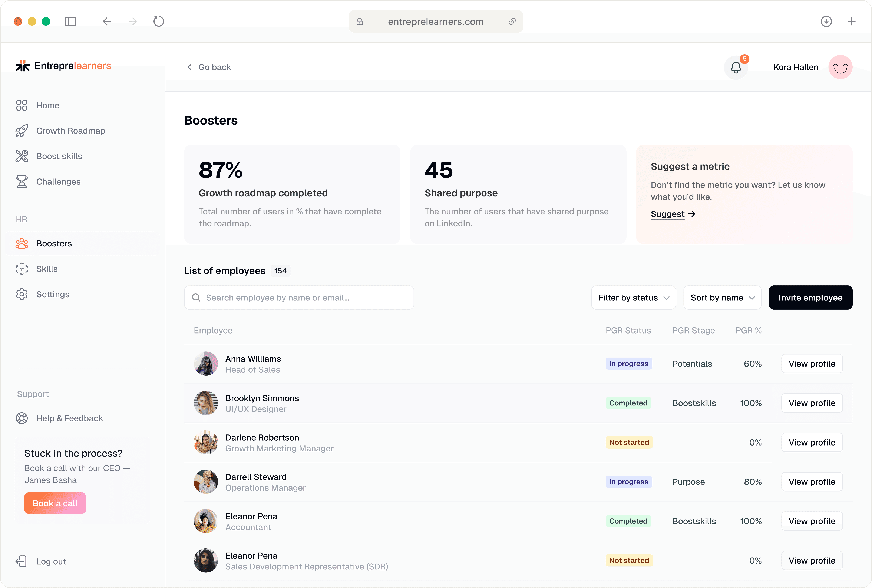Open notifications via the bell icon
The height and width of the screenshot is (588, 872).
(736, 67)
